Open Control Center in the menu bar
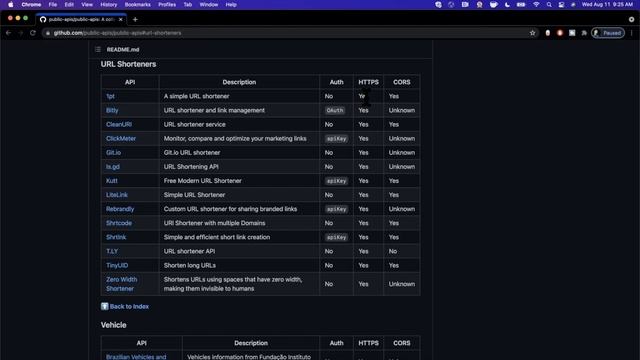This screenshot has width=640, height=360. tap(561, 4)
